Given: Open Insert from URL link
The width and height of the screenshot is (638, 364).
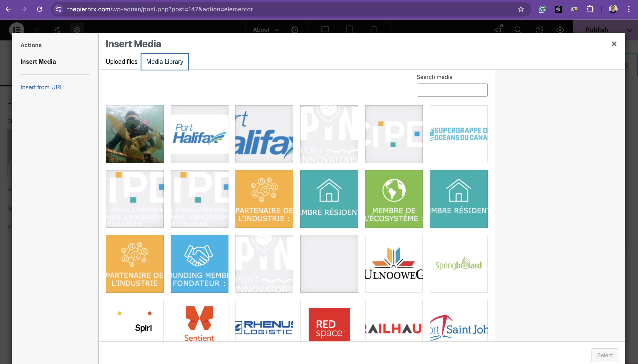Looking at the screenshot, I should (x=42, y=87).
